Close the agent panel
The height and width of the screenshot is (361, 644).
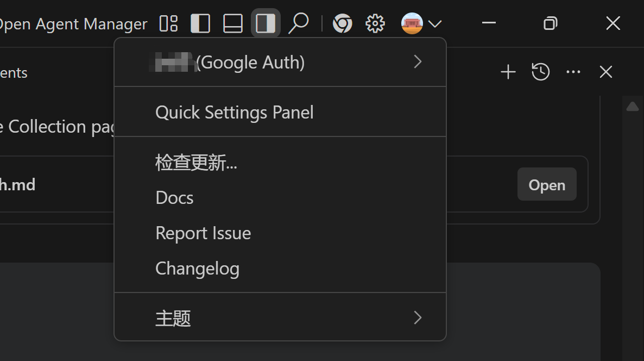pyautogui.click(x=606, y=72)
